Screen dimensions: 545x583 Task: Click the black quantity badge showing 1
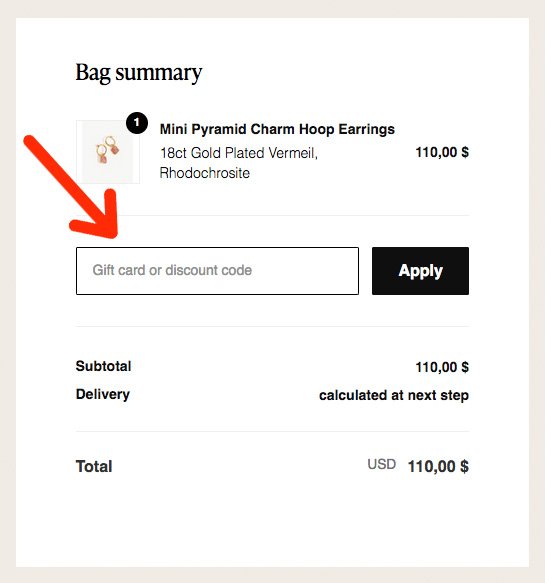pos(137,123)
